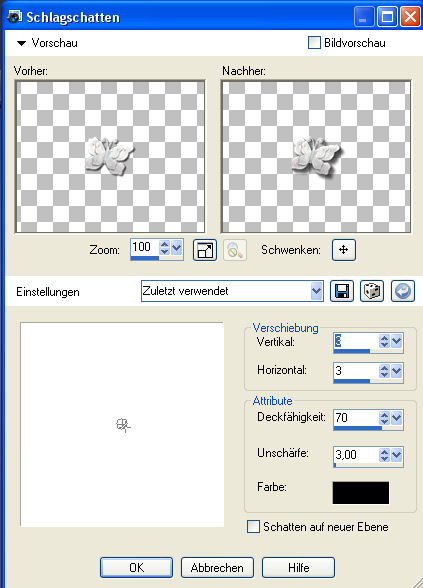
Task: Enable the Bildvorschau checkbox
Action: pos(314,43)
